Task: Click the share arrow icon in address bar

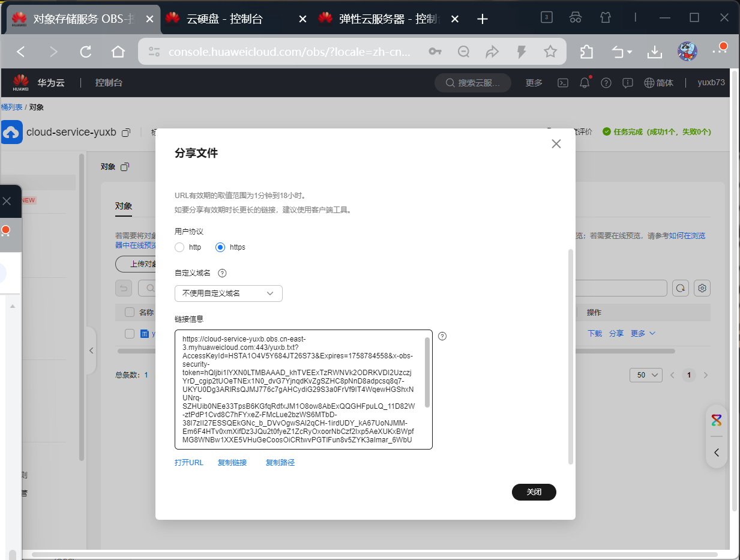Action: (492, 52)
